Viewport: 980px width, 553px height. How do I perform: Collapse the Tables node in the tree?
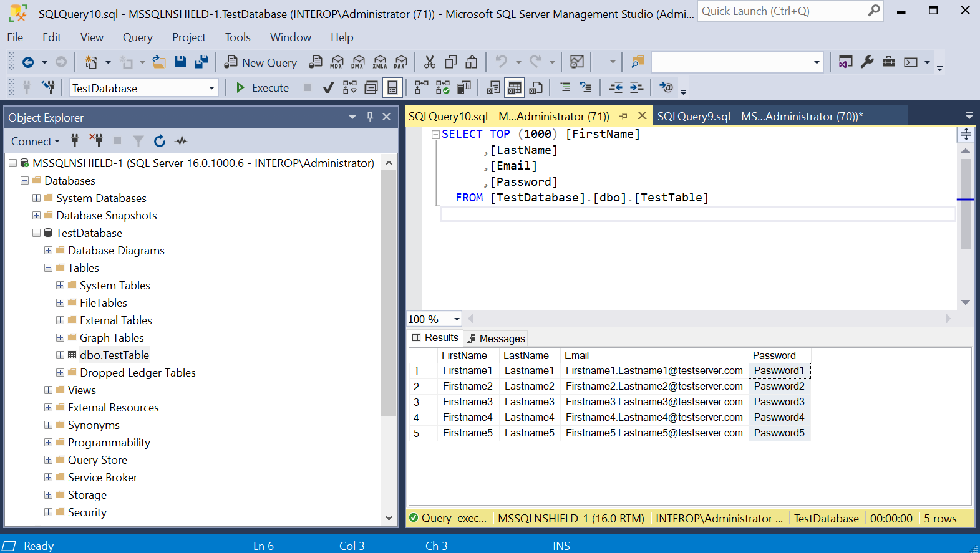(x=48, y=268)
